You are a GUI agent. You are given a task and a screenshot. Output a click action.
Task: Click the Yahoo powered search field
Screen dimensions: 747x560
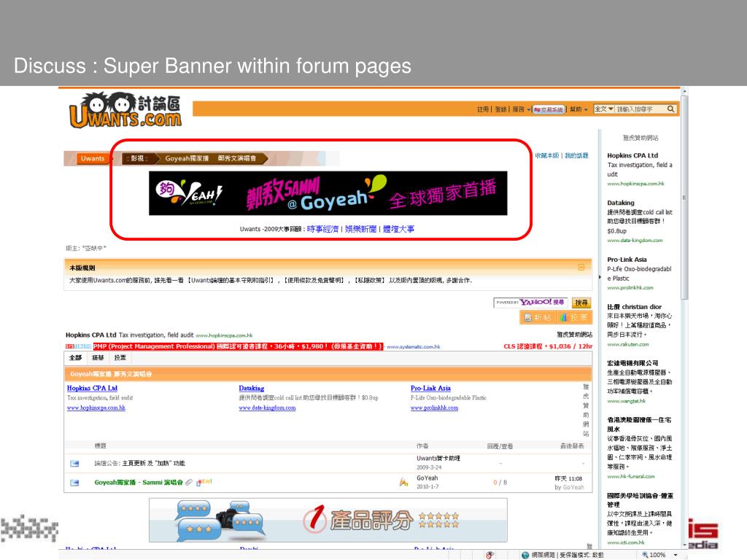pyautogui.click(x=531, y=303)
